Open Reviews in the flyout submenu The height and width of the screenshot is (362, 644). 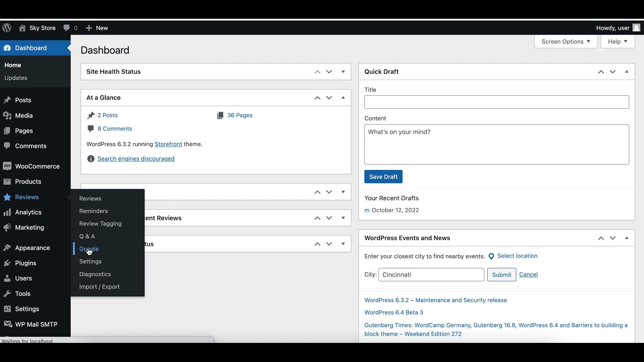(90, 198)
